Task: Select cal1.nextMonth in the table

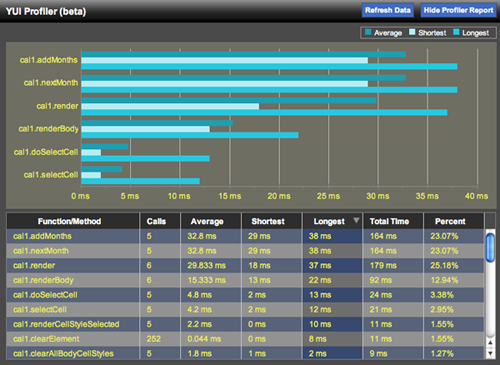Action: coord(41,251)
